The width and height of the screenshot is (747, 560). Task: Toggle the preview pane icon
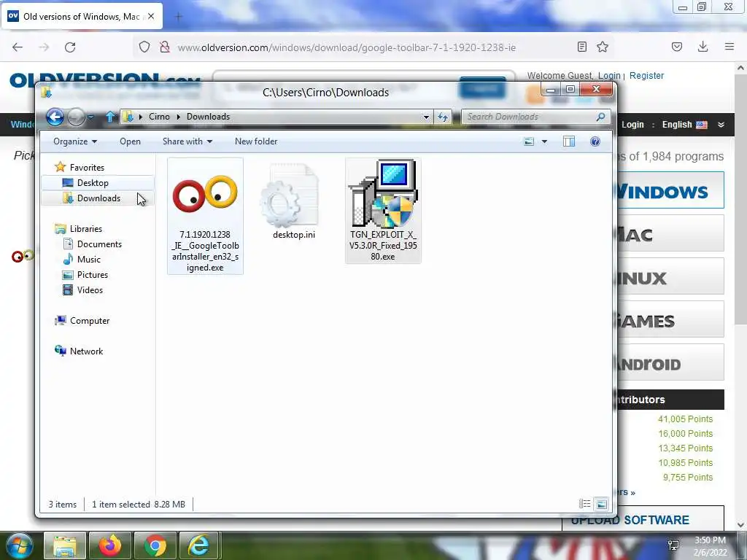[x=569, y=141]
